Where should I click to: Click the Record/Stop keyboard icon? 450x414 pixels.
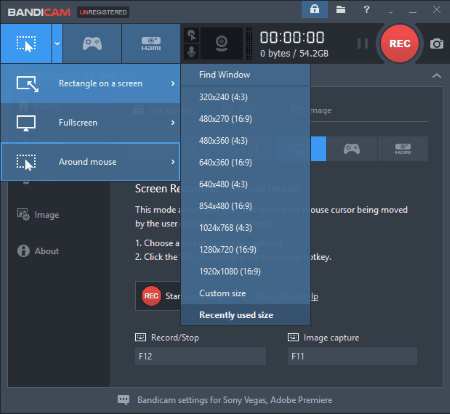pos(140,337)
